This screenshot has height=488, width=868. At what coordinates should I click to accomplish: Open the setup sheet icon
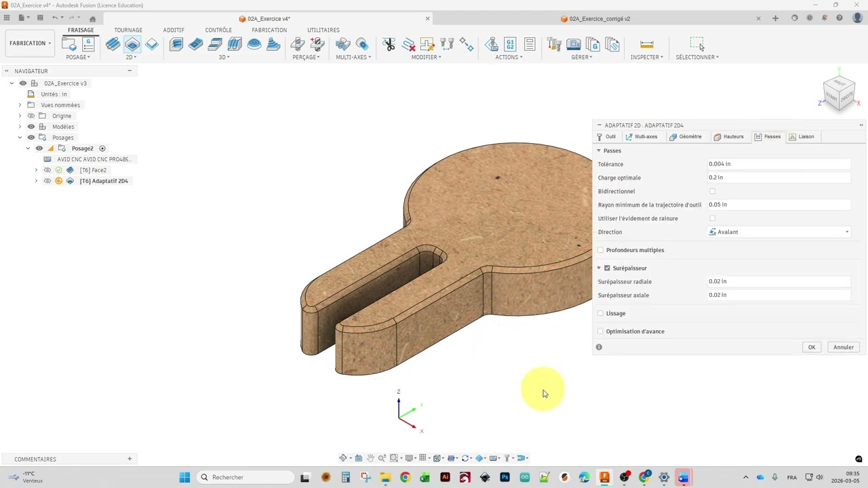tap(530, 44)
